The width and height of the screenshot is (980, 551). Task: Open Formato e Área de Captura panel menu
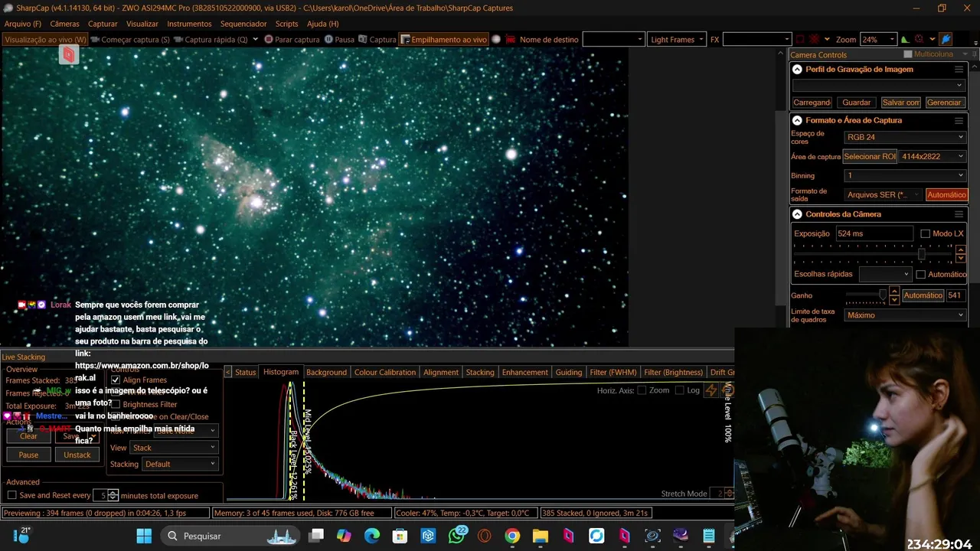pyautogui.click(x=959, y=120)
